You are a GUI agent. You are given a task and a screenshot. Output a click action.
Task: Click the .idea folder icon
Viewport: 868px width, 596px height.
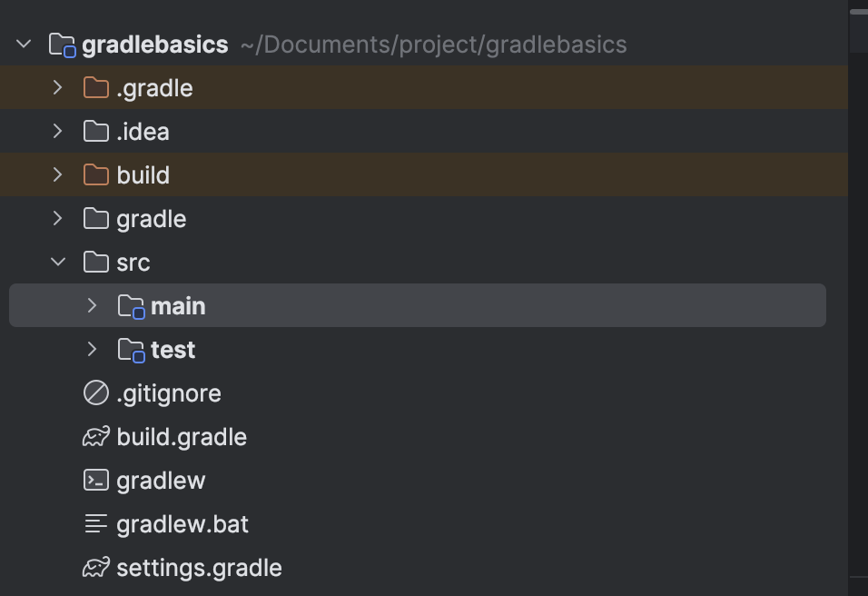(95, 132)
